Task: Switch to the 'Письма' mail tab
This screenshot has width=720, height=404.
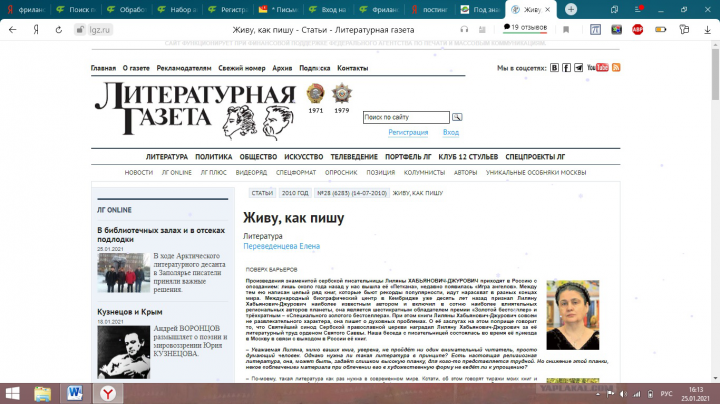Action: [278, 9]
